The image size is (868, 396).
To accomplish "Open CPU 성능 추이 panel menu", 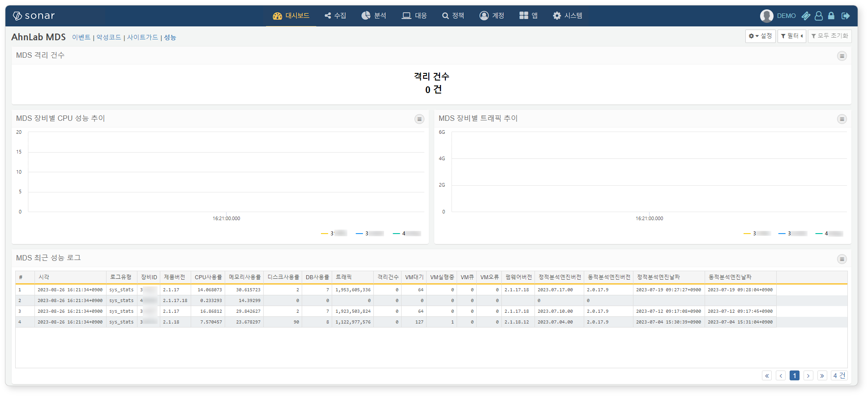I will [419, 119].
